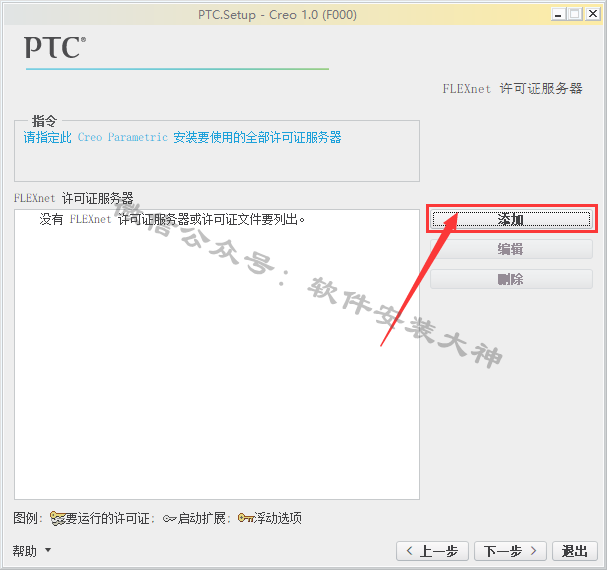Click the window title PTC.Setup - Creo 1.0
Viewport: 607px width, 570px height.
(277, 15)
